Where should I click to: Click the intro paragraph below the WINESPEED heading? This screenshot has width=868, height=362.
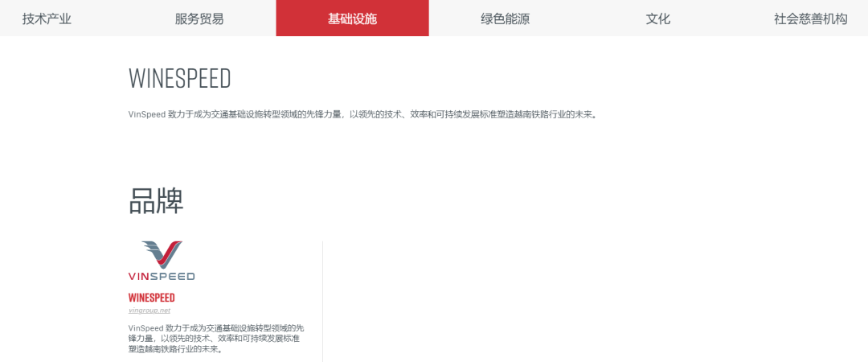(x=362, y=114)
